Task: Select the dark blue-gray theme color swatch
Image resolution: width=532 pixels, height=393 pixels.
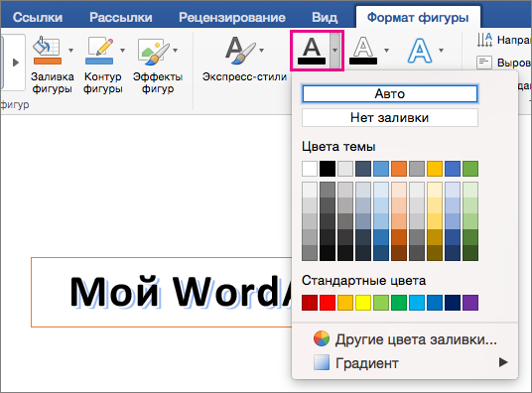Action: [x=363, y=169]
